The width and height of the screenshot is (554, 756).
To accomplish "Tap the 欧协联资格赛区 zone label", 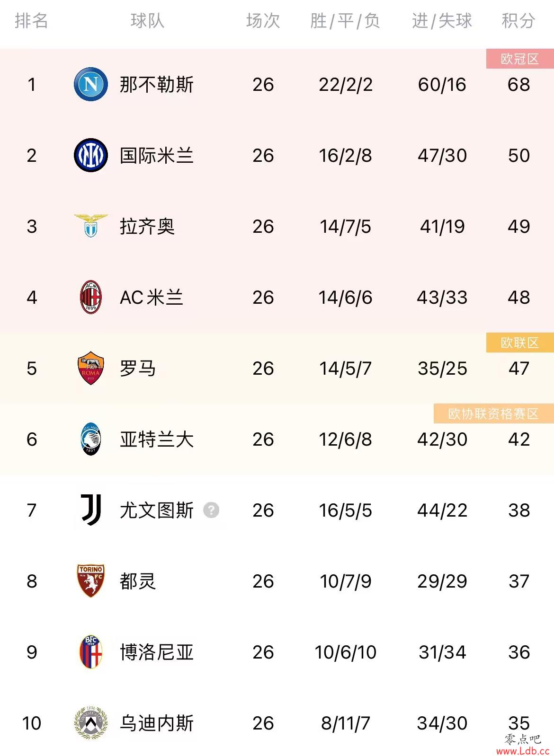I will [x=494, y=413].
